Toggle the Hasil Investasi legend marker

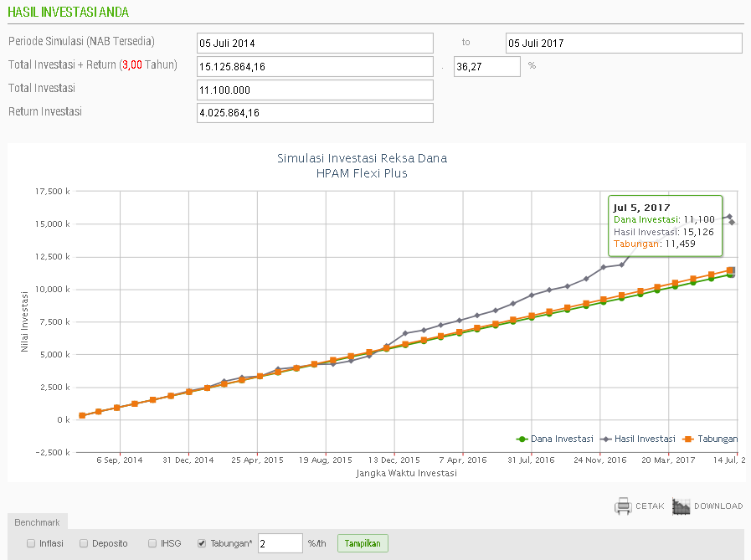[x=604, y=439]
